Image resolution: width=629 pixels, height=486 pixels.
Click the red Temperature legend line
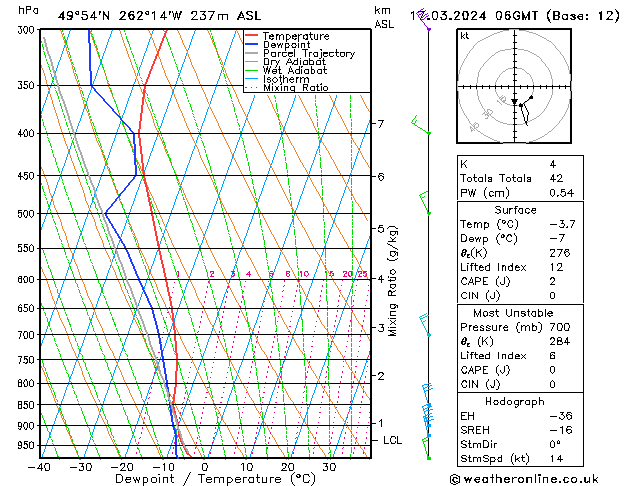click(x=252, y=36)
